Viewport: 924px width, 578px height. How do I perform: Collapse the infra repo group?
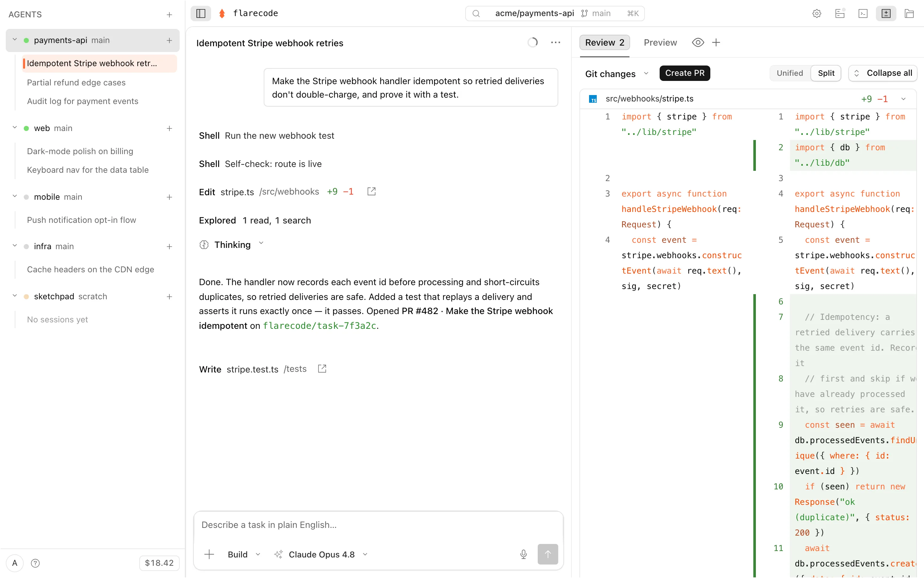pyautogui.click(x=15, y=246)
